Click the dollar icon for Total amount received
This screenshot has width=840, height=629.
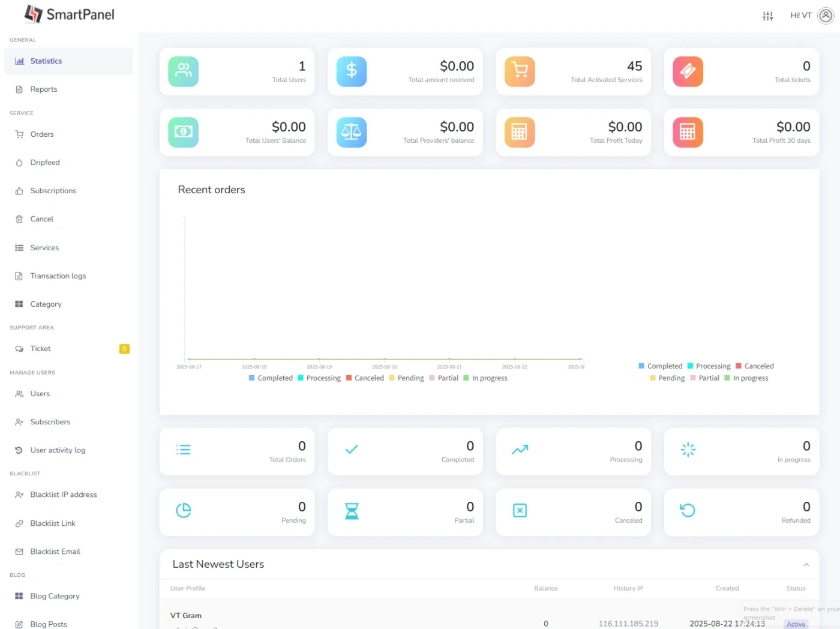[352, 71]
